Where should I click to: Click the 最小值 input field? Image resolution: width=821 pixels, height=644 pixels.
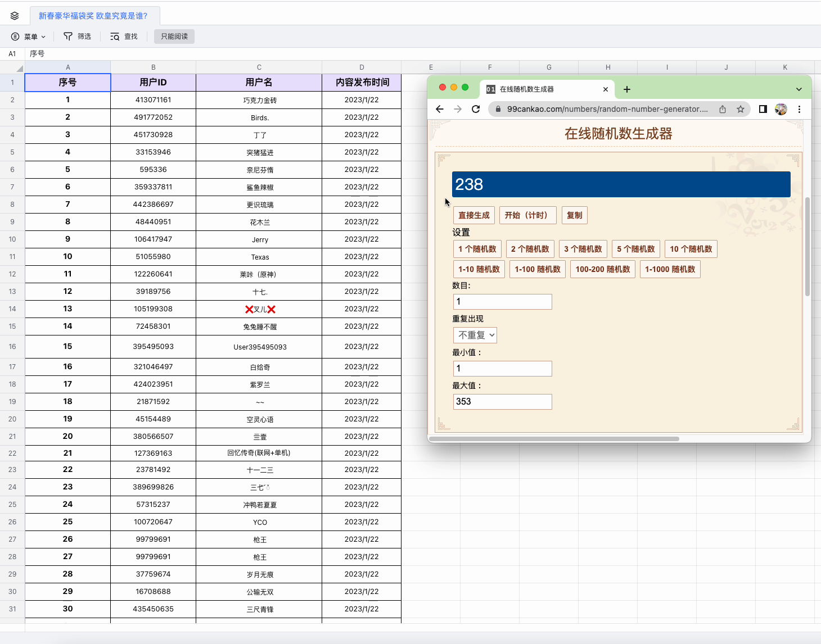[x=503, y=369]
